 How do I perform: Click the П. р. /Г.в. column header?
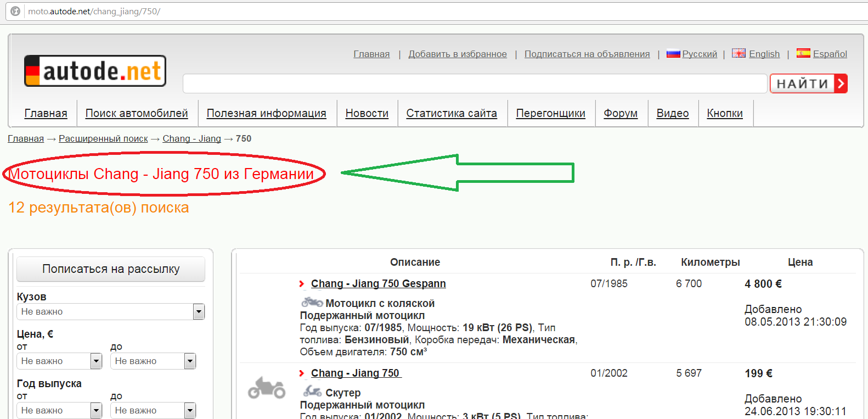click(x=633, y=262)
